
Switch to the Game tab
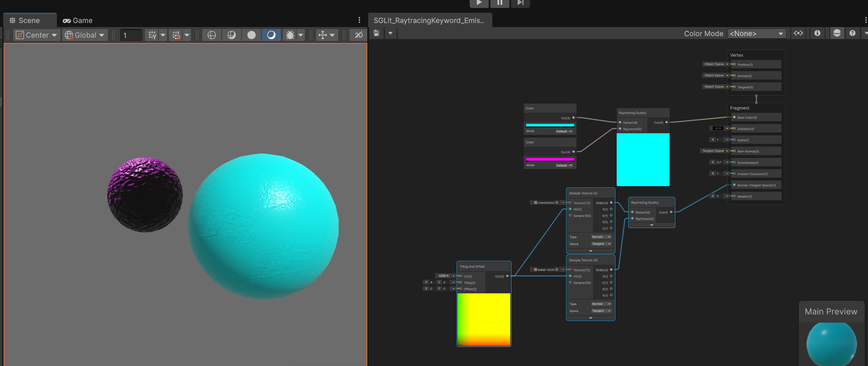(x=78, y=20)
